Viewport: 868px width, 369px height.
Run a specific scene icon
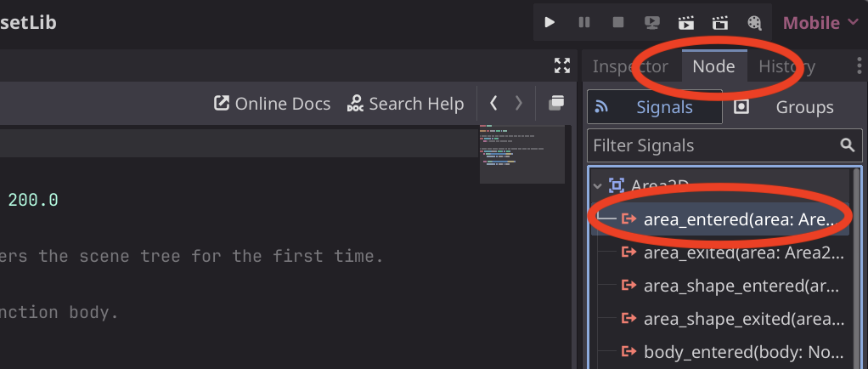pos(720,23)
